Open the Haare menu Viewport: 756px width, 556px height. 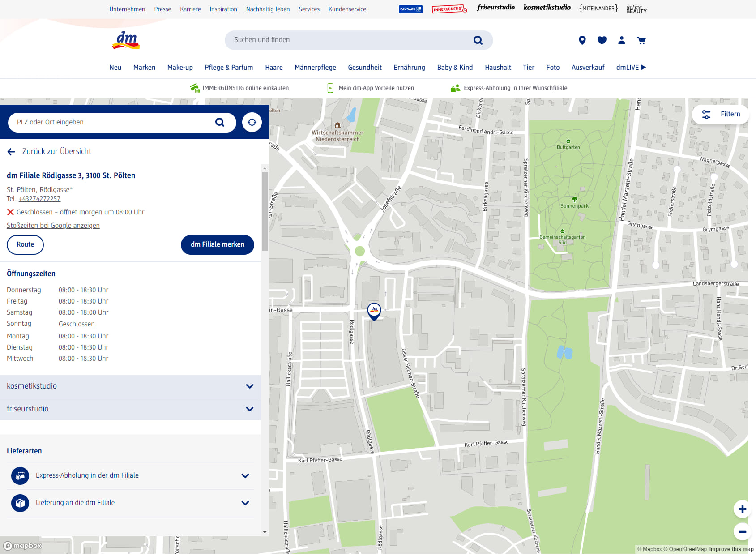pos(274,68)
